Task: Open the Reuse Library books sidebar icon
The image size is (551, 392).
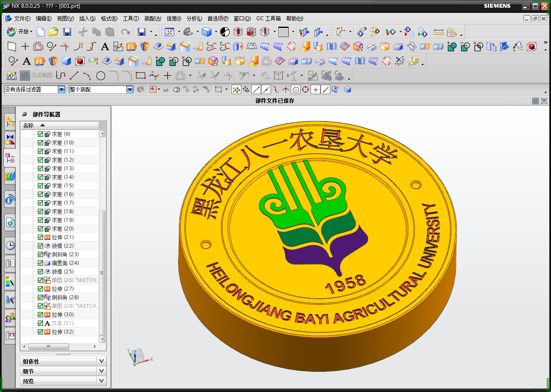Action: pos(10,175)
